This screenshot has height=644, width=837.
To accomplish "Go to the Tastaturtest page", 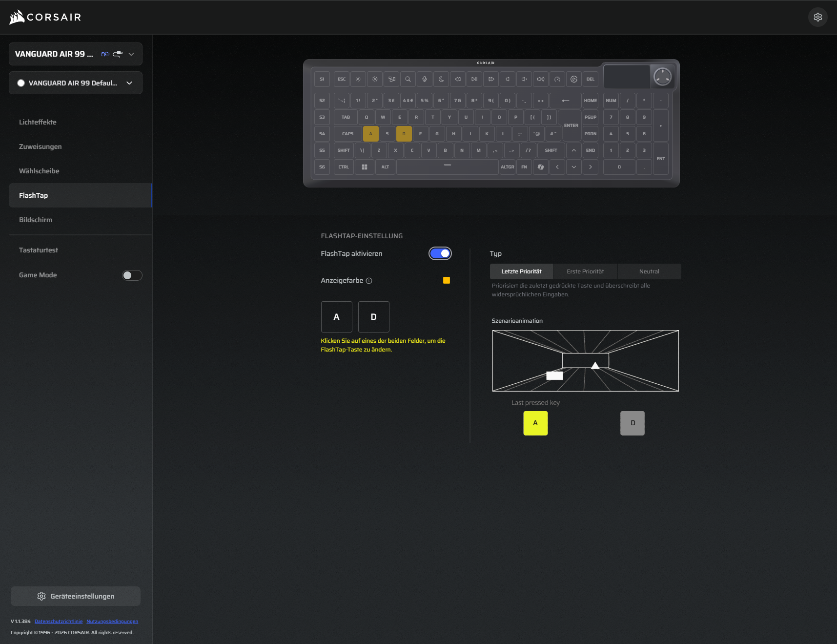I will click(39, 250).
